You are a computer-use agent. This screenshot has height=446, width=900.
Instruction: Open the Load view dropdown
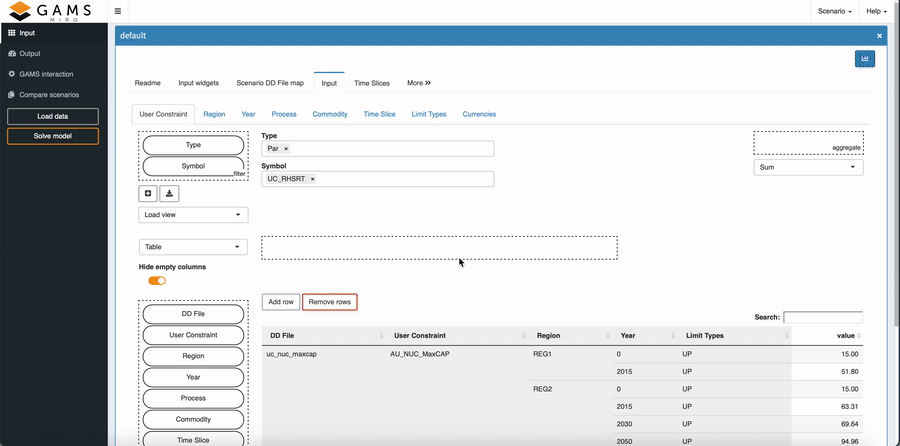pyautogui.click(x=193, y=215)
